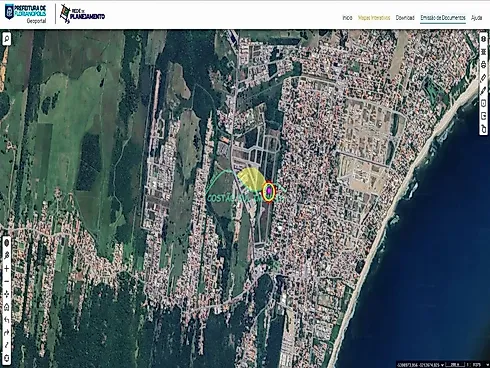Select the draw pencil tool
Image resolution: width=490 pixels, height=368 pixels.
click(x=483, y=90)
